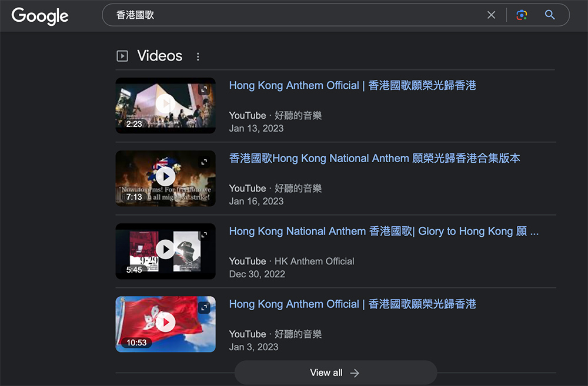Screen dimensions: 588x386
Task: Play the 10:53 Hong Kong flag video
Action: (165, 323)
